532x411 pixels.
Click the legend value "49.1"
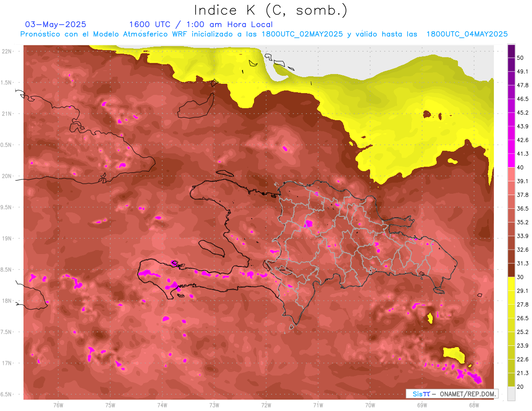523,71
